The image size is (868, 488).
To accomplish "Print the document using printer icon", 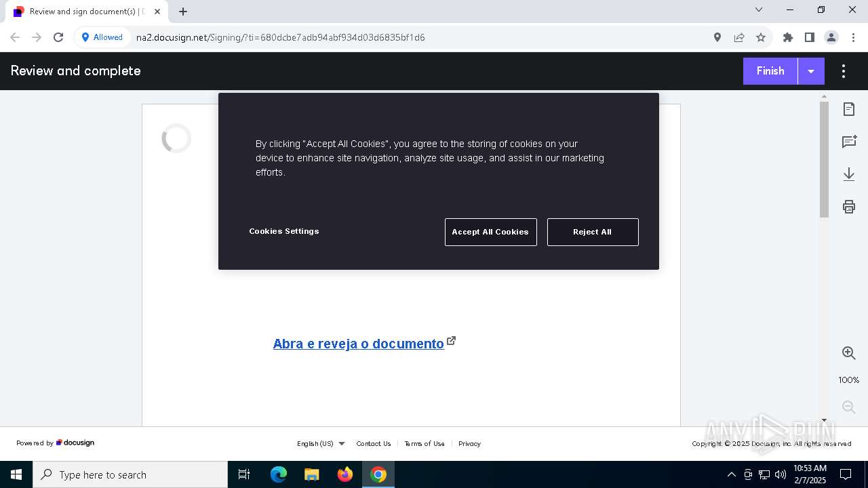I will click(849, 207).
